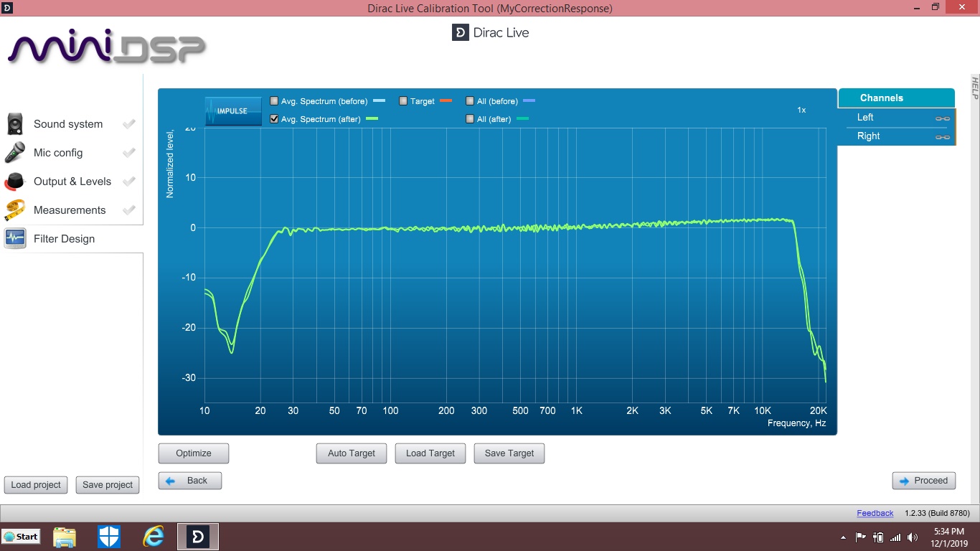Screen dimensions: 980x551
Task: Click the Frequency, Hz axis label
Action: [796, 423]
